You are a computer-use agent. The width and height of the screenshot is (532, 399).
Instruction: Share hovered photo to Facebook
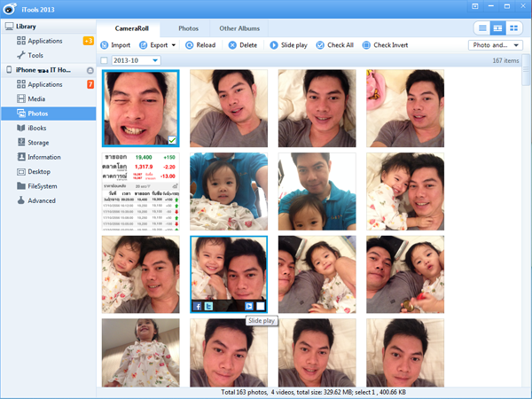[x=197, y=306]
